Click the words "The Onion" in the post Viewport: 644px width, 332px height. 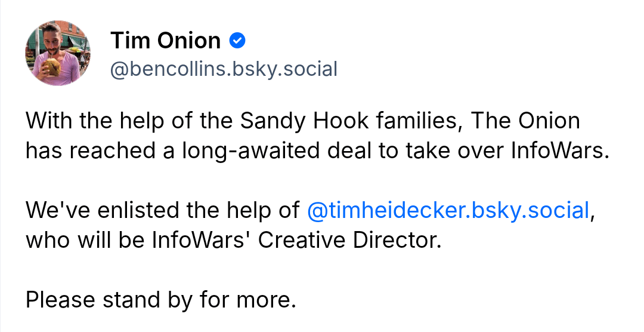pyautogui.click(x=526, y=121)
